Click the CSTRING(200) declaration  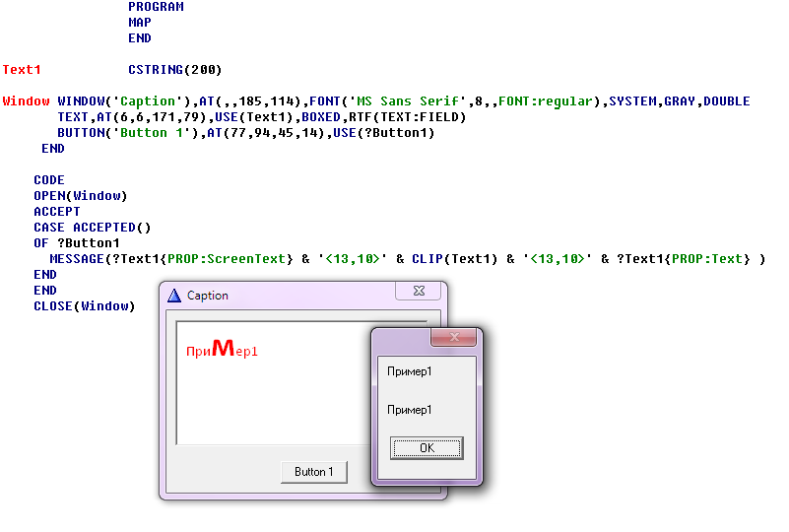pos(175,70)
